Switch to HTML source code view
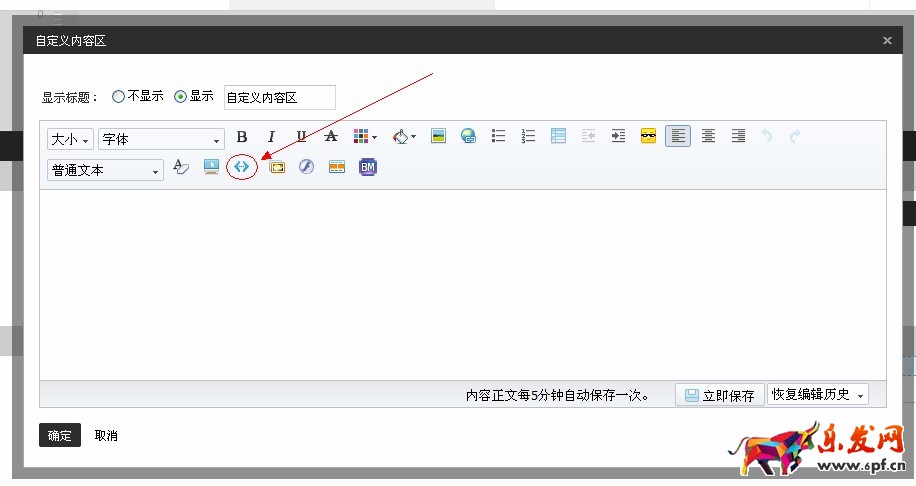916x486 pixels. pos(241,167)
